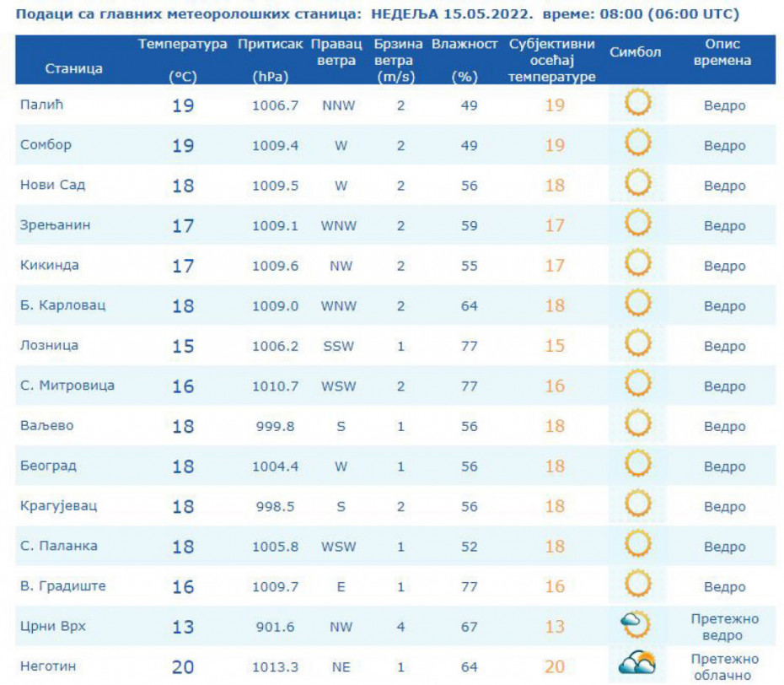Click the sun icon in Београд row

[x=638, y=463]
